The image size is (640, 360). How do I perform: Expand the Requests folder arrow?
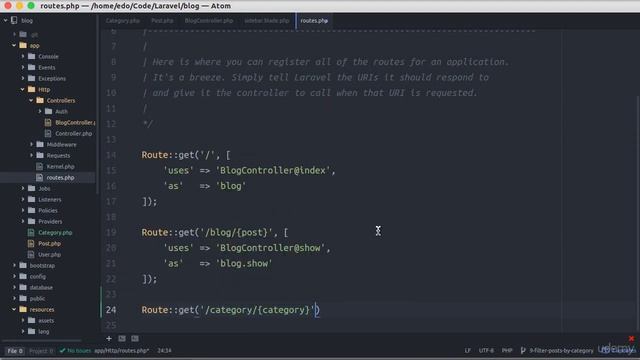point(31,156)
